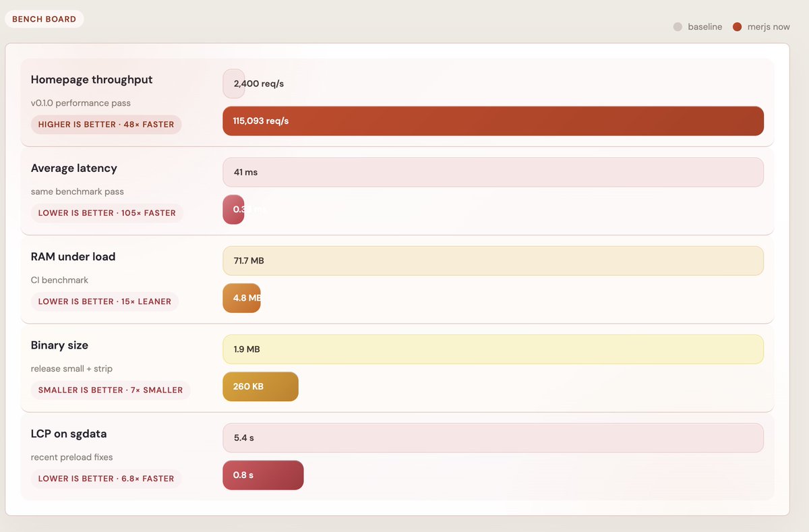Click the 41 ms baseline bar

point(493,172)
